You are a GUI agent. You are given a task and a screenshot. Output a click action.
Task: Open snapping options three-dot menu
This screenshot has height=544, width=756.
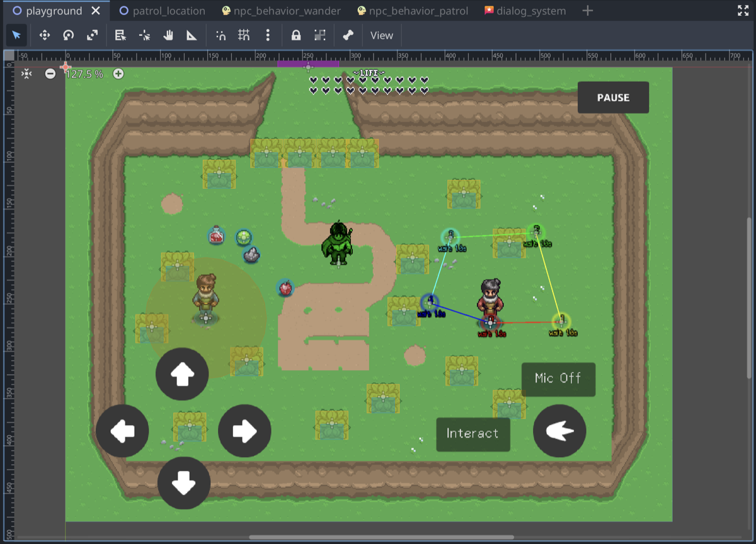click(x=268, y=35)
